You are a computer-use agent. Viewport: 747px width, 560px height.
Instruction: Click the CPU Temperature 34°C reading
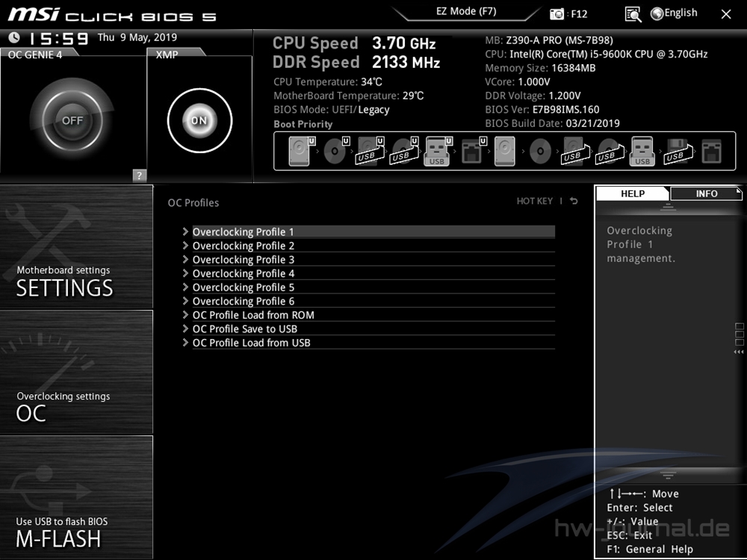pos(328,82)
